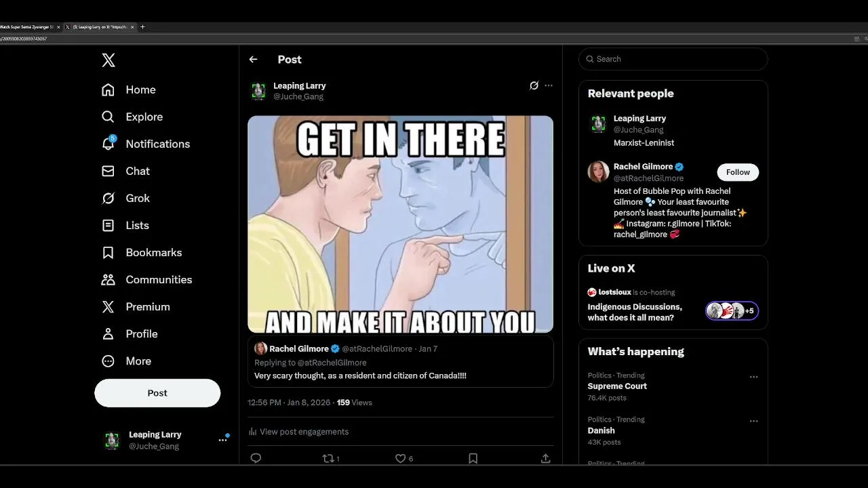Viewport: 868px width, 488px height.
Task: Switch to the Watch Super Sentai browser tab
Action: pyautogui.click(x=27, y=27)
